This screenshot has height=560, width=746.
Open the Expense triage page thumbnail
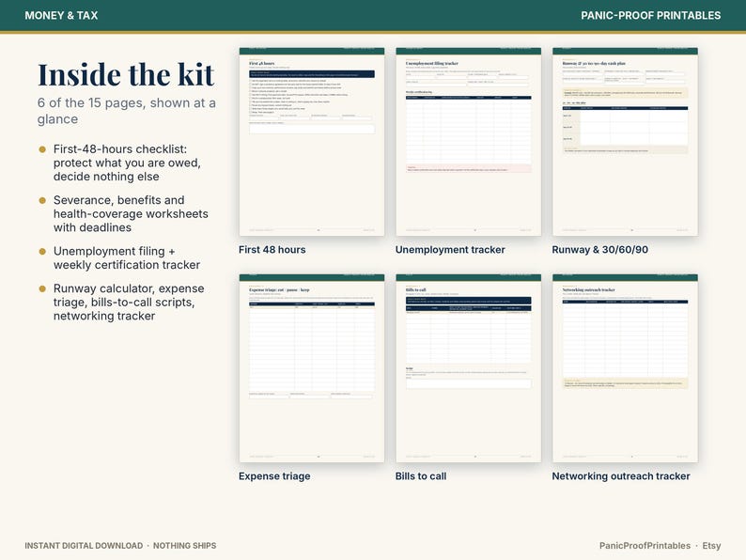click(312, 368)
